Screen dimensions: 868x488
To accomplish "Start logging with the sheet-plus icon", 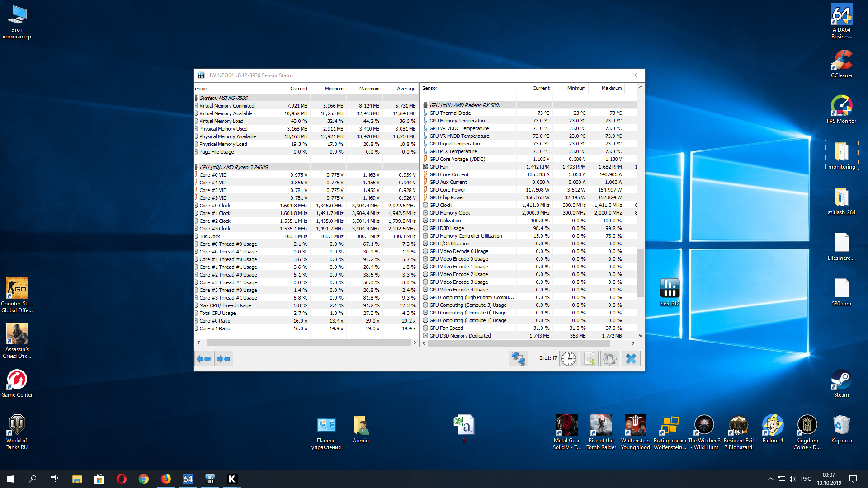I will 589,359.
